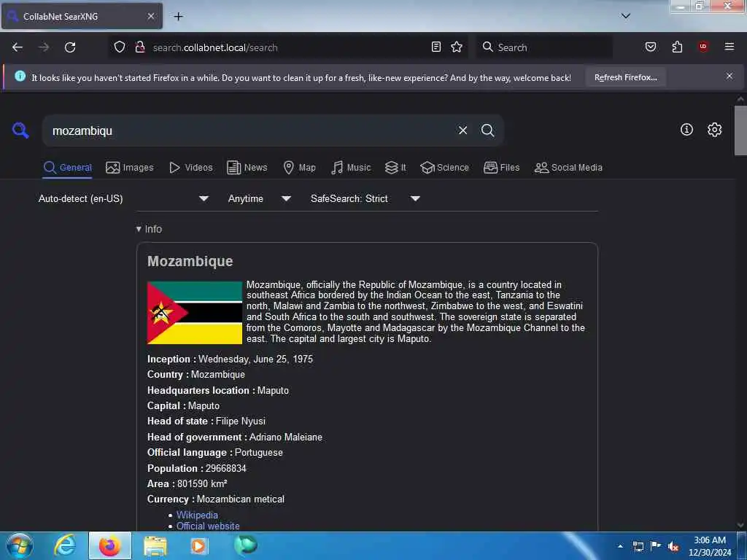Open the Pocket save icon
Viewport: 747px width, 560px height.
650,47
